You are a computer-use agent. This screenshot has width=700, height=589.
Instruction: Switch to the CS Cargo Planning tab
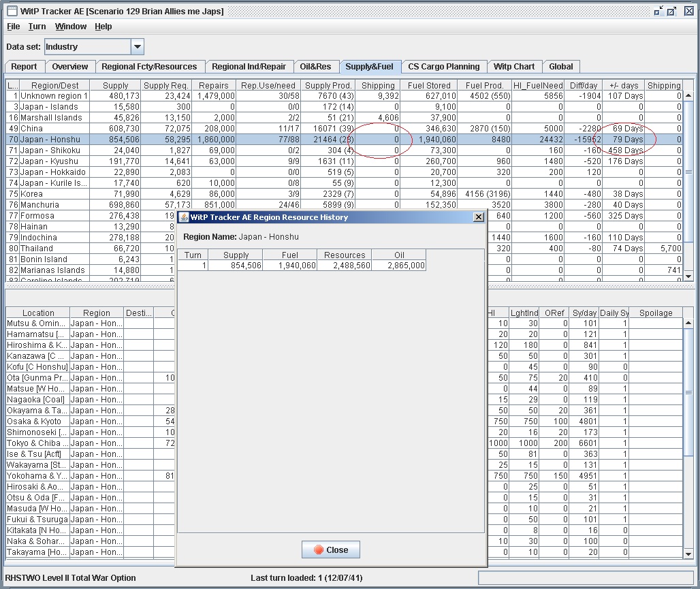point(444,67)
